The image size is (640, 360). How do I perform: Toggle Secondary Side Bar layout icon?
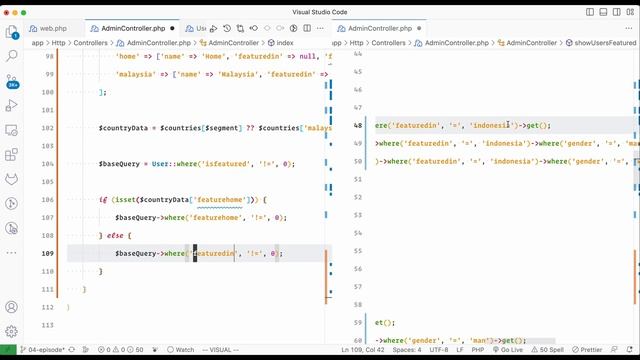click(617, 12)
